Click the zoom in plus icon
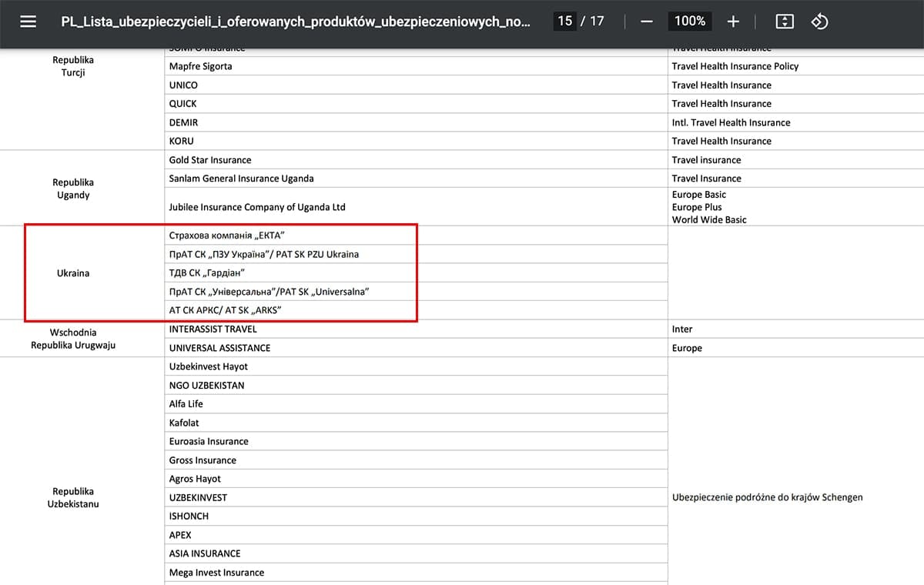The width and height of the screenshot is (924, 585). click(x=733, y=22)
